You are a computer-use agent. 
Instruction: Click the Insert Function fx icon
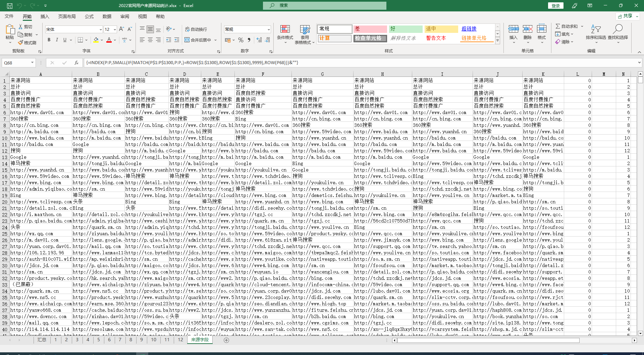coord(76,63)
